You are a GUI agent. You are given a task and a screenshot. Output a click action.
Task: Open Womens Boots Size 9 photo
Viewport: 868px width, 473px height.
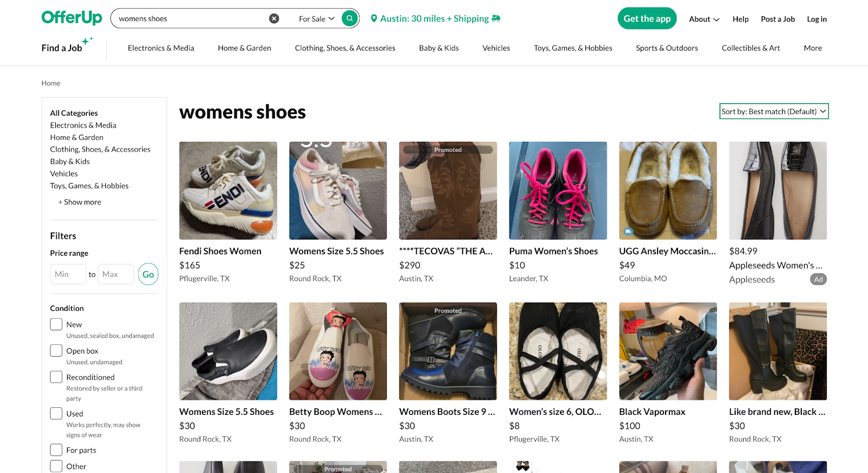pos(448,351)
